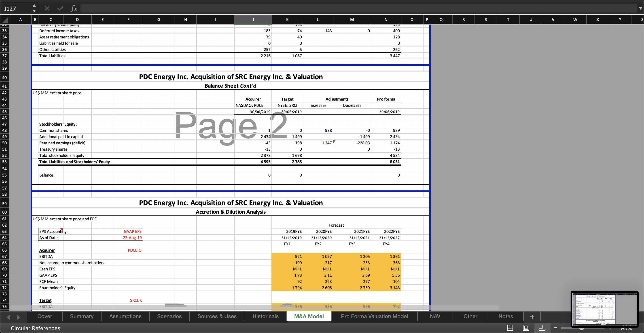This screenshot has width=644, height=333.
Task: Select the 2020FYE EBITDA value 1 097
Action: click(318, 256)
